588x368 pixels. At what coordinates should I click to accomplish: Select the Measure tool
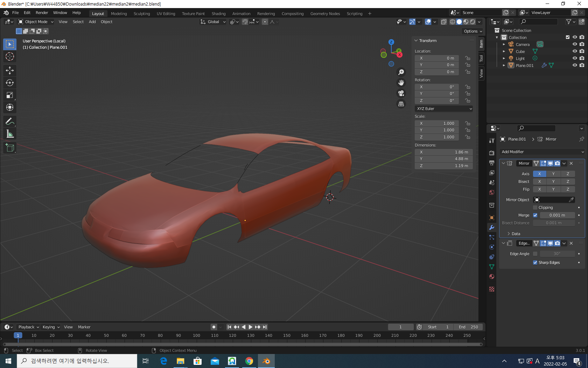(x=10, y=134)
